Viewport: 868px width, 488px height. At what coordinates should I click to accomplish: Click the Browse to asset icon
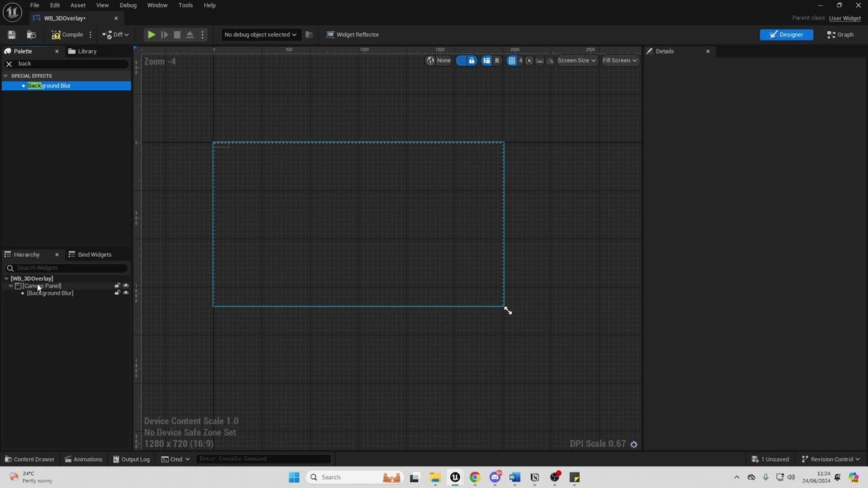tap(31, 35)
